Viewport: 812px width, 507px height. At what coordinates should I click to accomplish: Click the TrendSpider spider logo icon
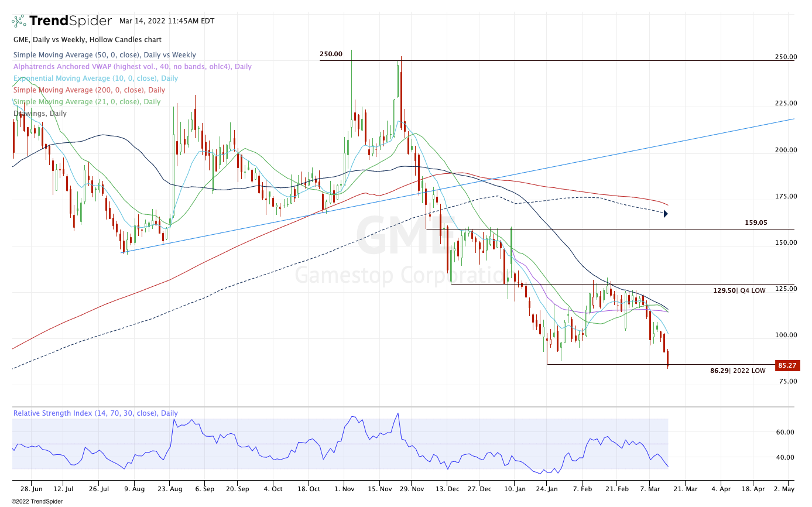tap(18, 21)
